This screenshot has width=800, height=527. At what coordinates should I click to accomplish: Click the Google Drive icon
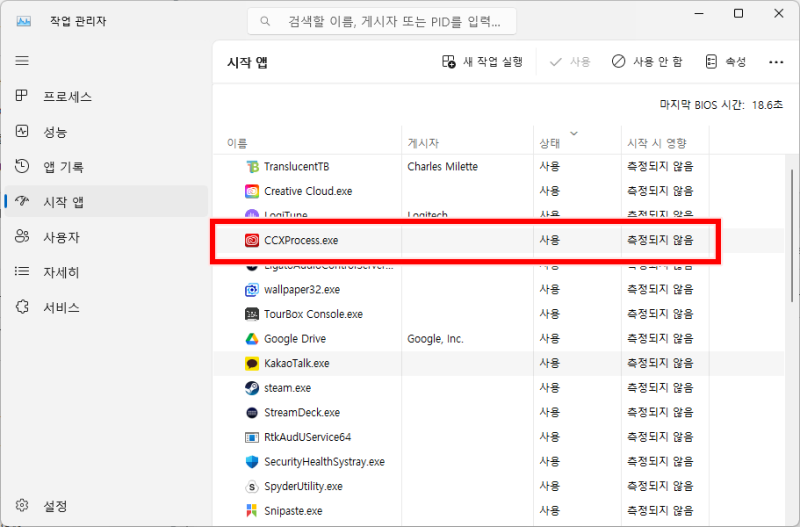pos(252,339)
